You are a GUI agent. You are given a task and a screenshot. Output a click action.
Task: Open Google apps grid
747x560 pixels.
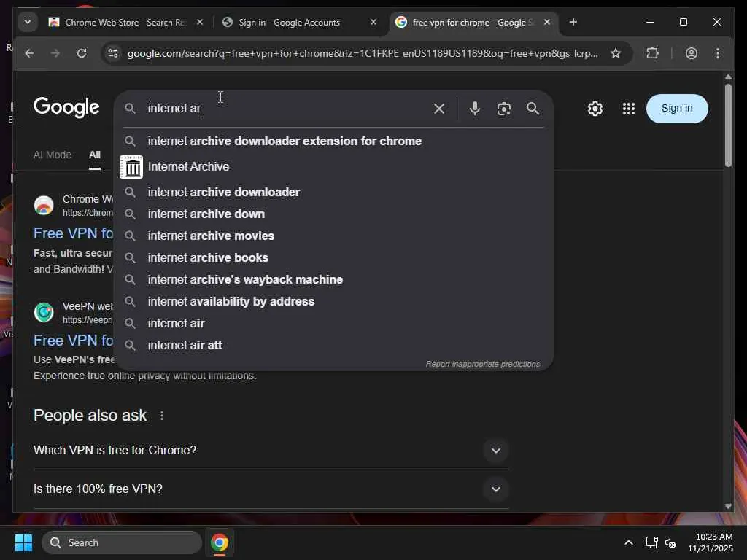point(628,109)
